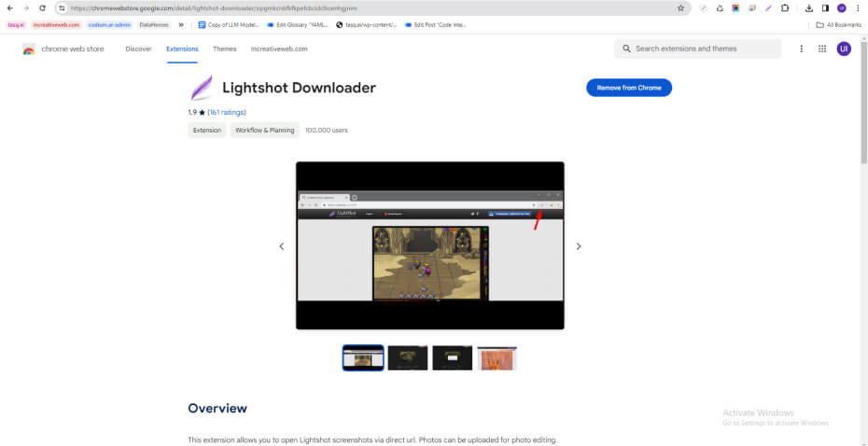Open site information icon in address bar

point(62,8)
